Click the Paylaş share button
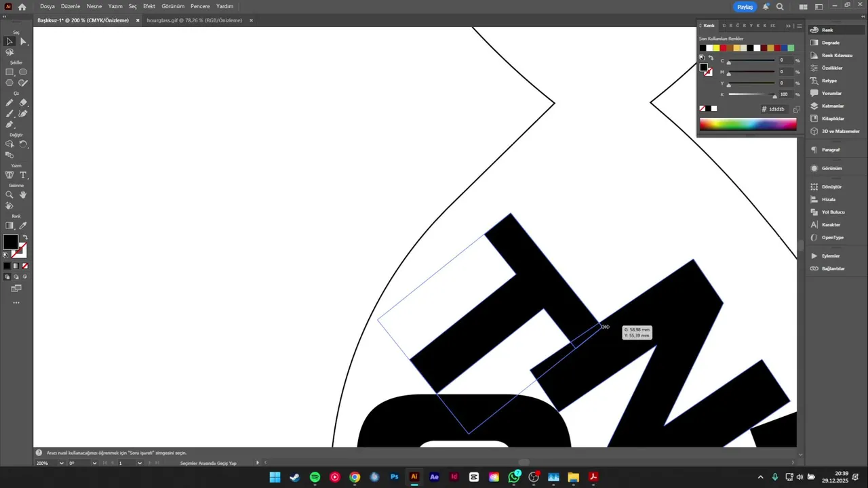The height and width of the screenshot is (488, 868). [745, 7]
